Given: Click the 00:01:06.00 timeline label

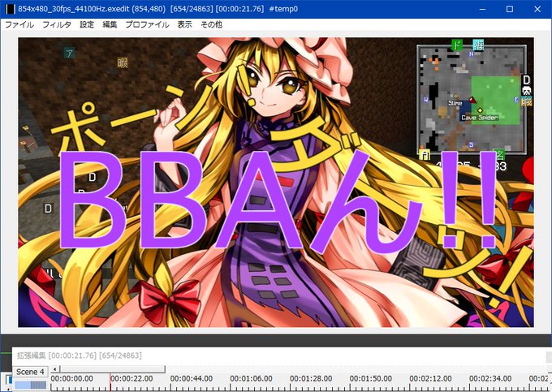Looking at the screenshot, I should coord(252,379).
